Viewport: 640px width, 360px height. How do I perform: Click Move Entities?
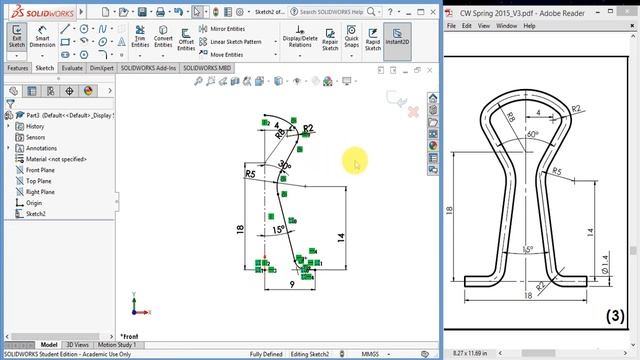point(221,54)
